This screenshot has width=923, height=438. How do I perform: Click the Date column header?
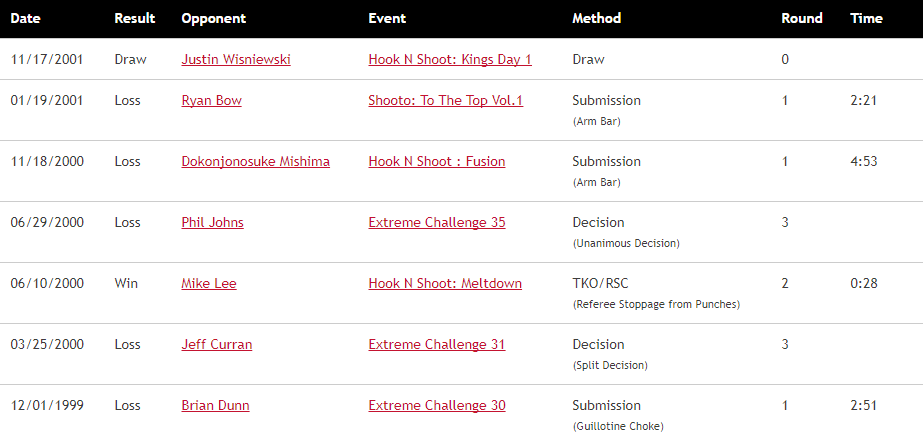point(26,18)
